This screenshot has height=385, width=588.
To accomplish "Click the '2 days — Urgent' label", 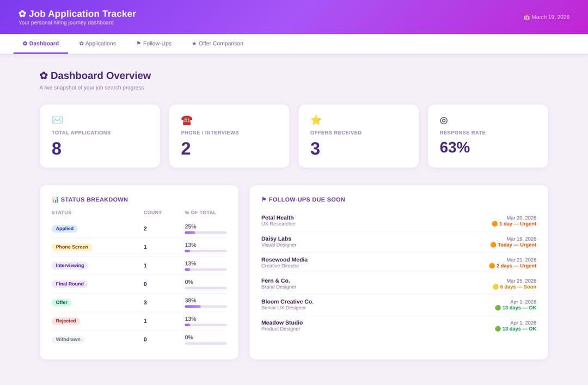I will [516, 266].
